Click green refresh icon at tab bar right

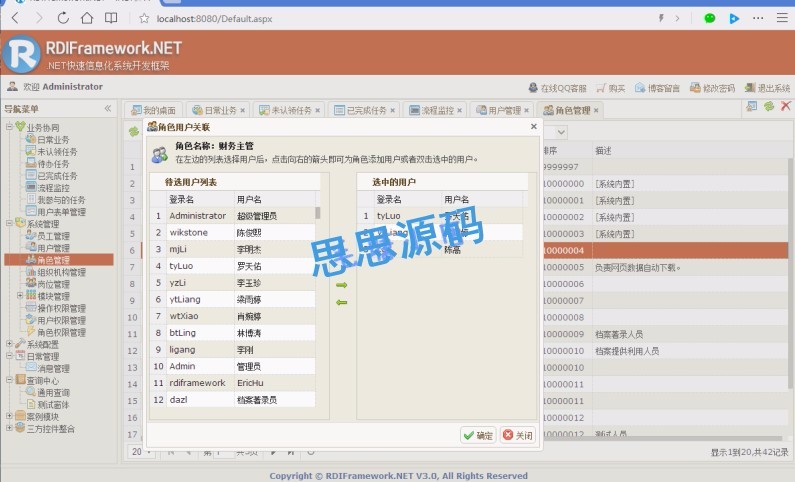(769, 105)
